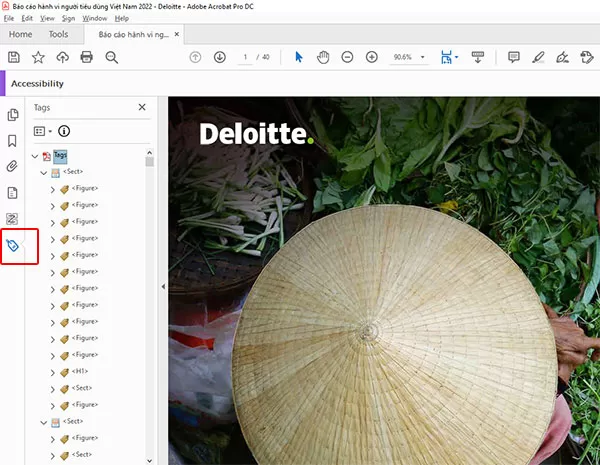600x465 pixels.
Task: Click the Tags tree scrollbar down arrow
Action: (150, 460)
